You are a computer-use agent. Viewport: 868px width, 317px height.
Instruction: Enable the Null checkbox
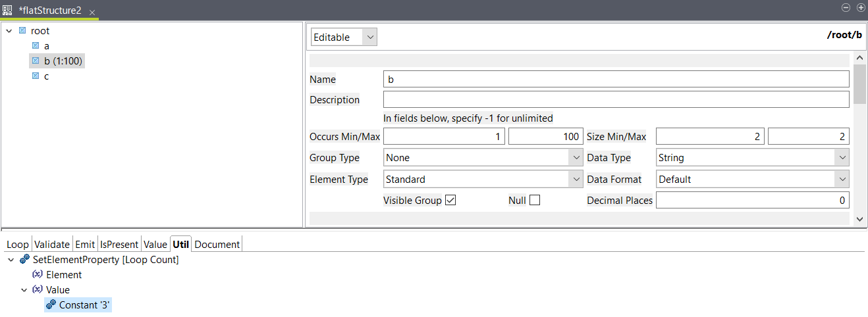(x=535, y=201)
